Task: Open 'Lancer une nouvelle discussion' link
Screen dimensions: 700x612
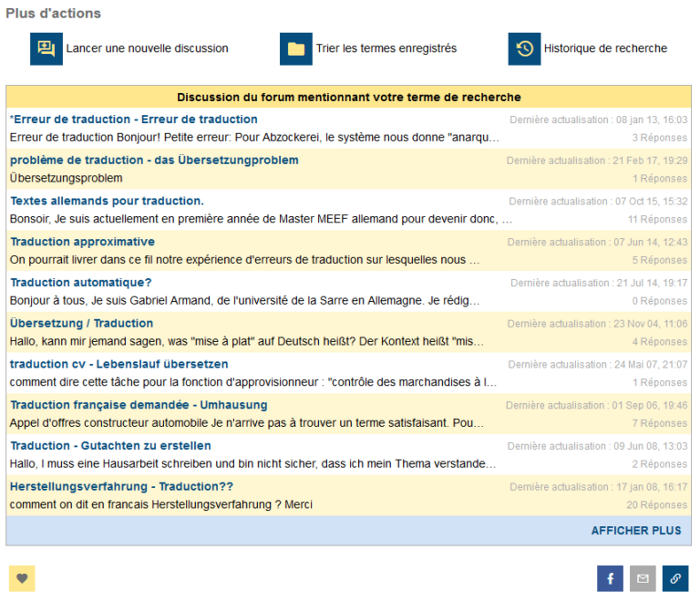Action: point(148,48)
